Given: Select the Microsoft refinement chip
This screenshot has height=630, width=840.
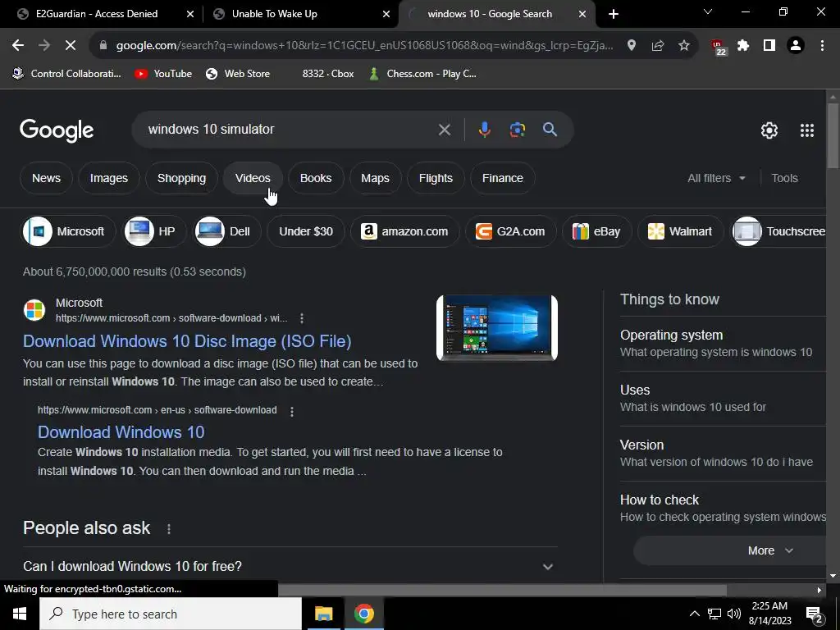Looking at the screenshot, I should 69,231.
